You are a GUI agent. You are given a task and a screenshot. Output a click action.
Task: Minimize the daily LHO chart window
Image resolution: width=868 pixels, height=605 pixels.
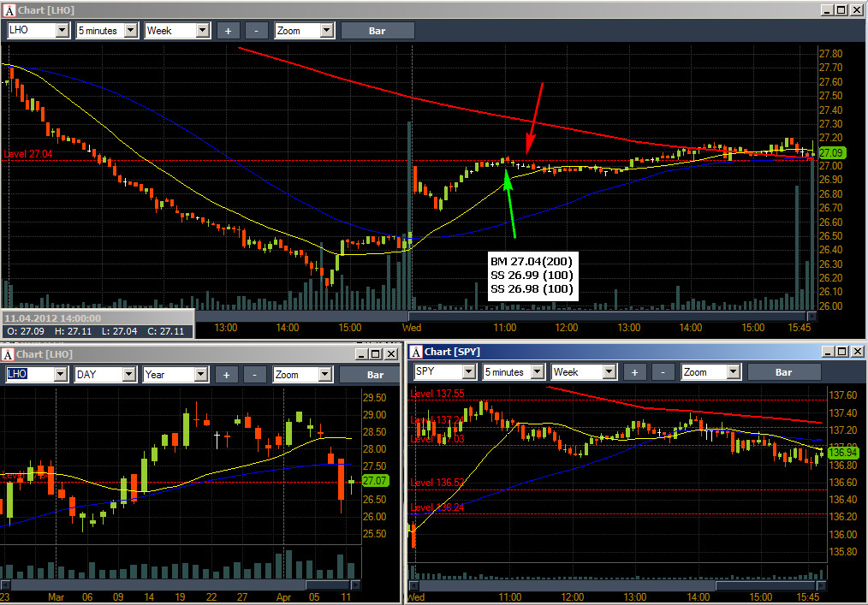click(361, 354)
